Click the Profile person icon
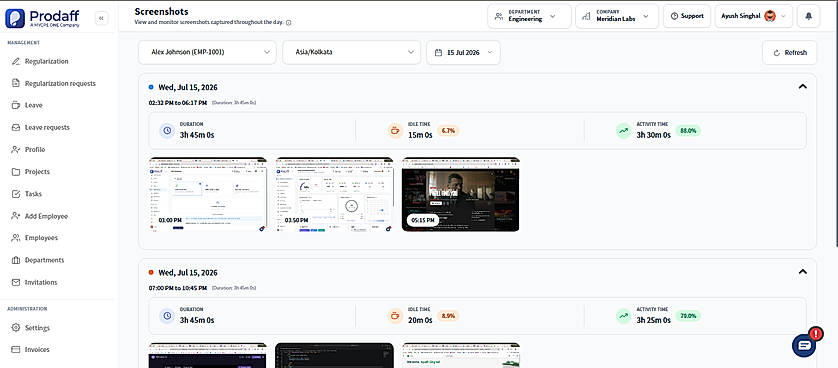Viewport: 838px width, 368px height. click(15, 150)
